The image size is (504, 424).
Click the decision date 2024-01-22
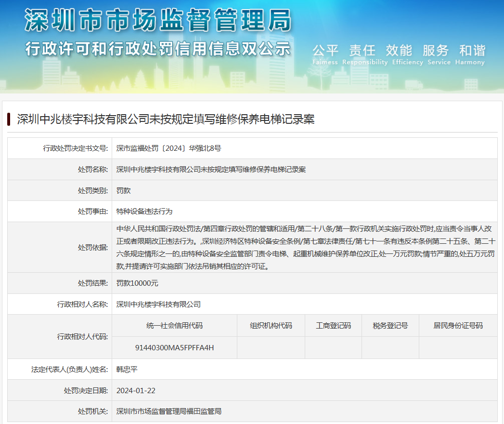136,391
